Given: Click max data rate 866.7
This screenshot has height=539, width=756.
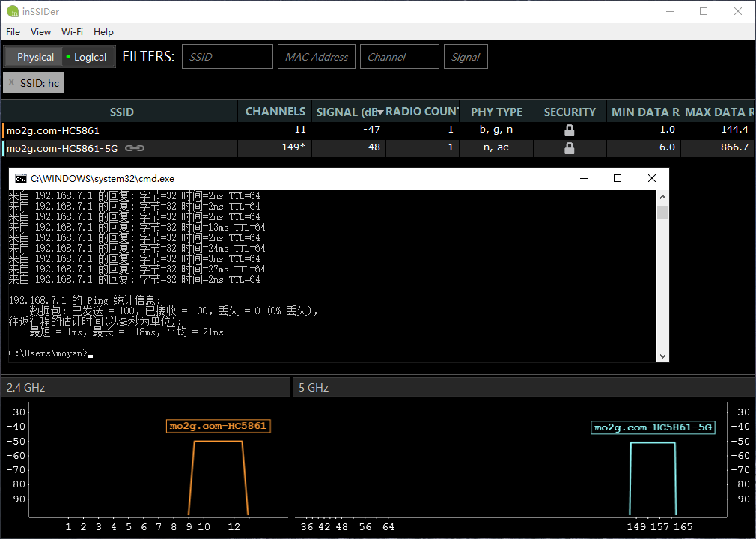Looking at the screenshot, I should tap(734, 147).
